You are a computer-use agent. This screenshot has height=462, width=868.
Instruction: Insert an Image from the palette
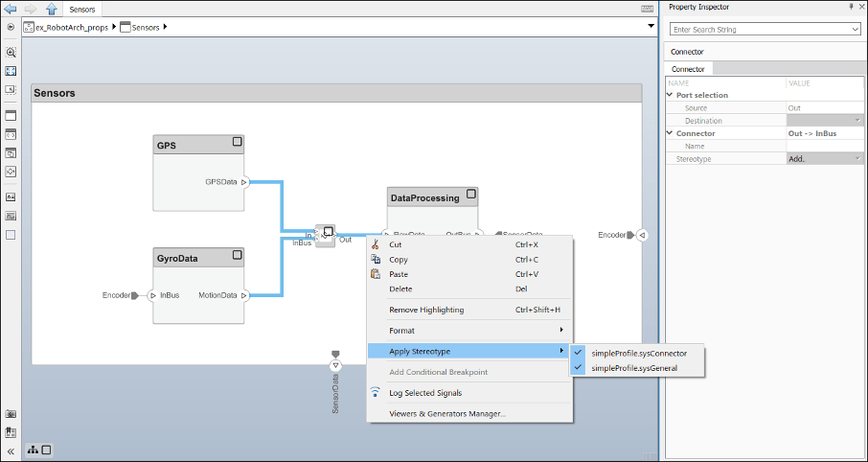pyautogui.click(x=11, y=216)
